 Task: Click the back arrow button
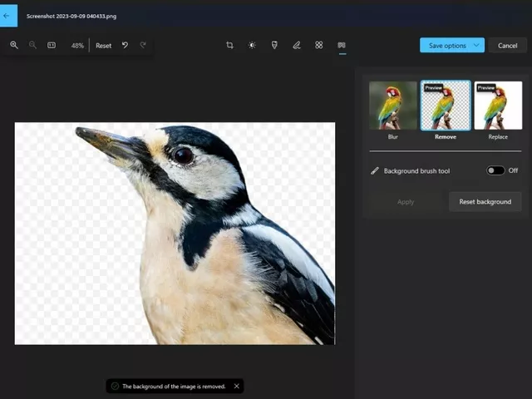coord(7,15)
